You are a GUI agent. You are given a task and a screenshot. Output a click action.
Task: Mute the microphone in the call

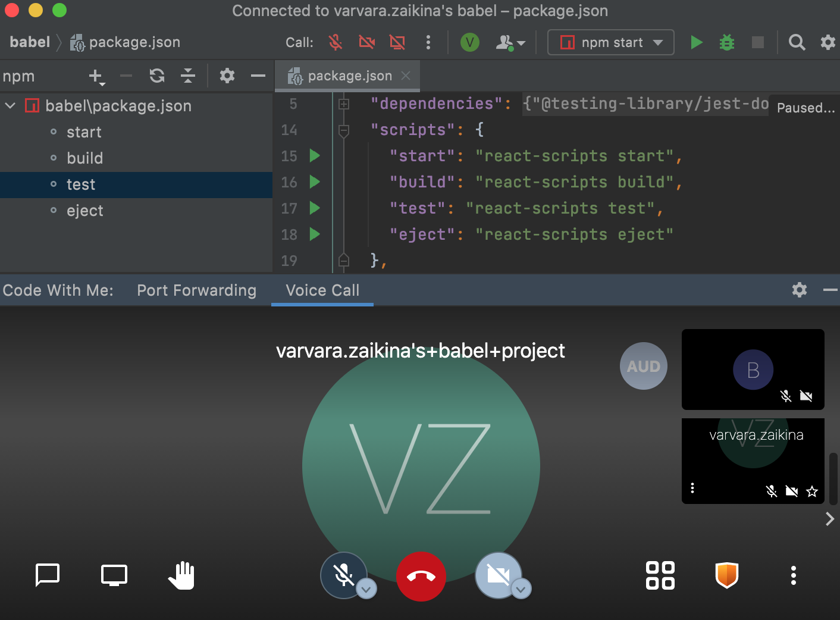pos(343,575)
